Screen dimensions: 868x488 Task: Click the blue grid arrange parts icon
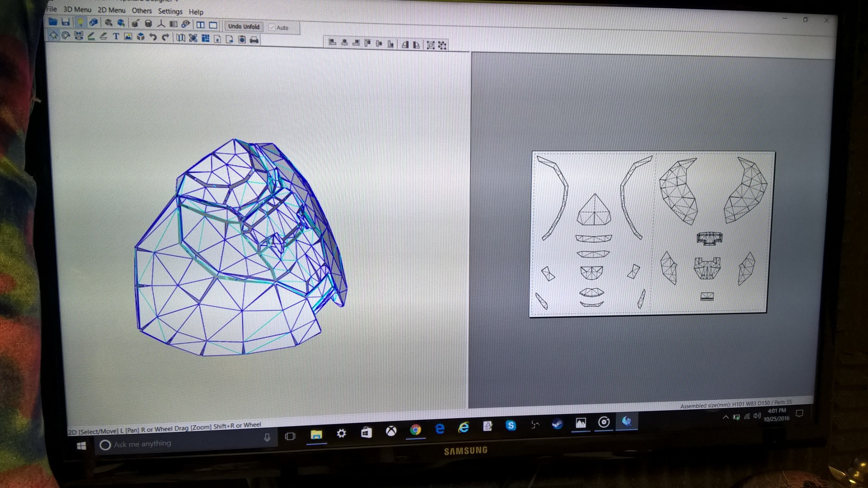(x=205, y=39)
